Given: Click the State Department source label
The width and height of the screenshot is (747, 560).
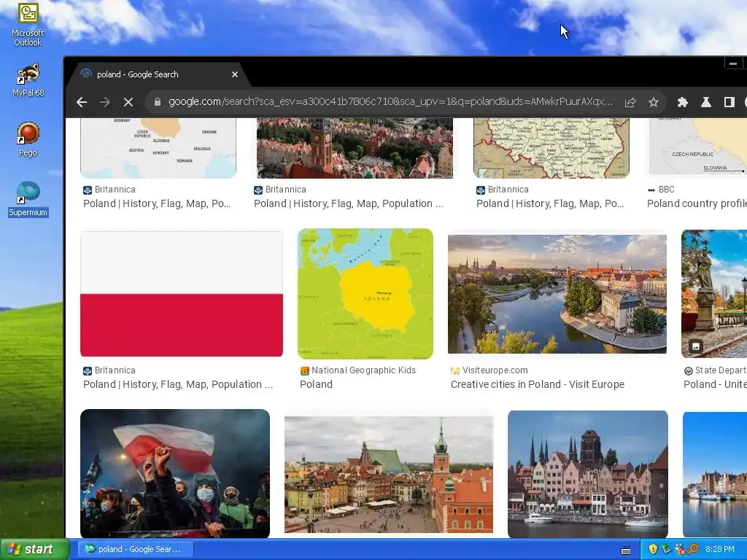Looking at the screenshot, I should (x=720, y=370).
